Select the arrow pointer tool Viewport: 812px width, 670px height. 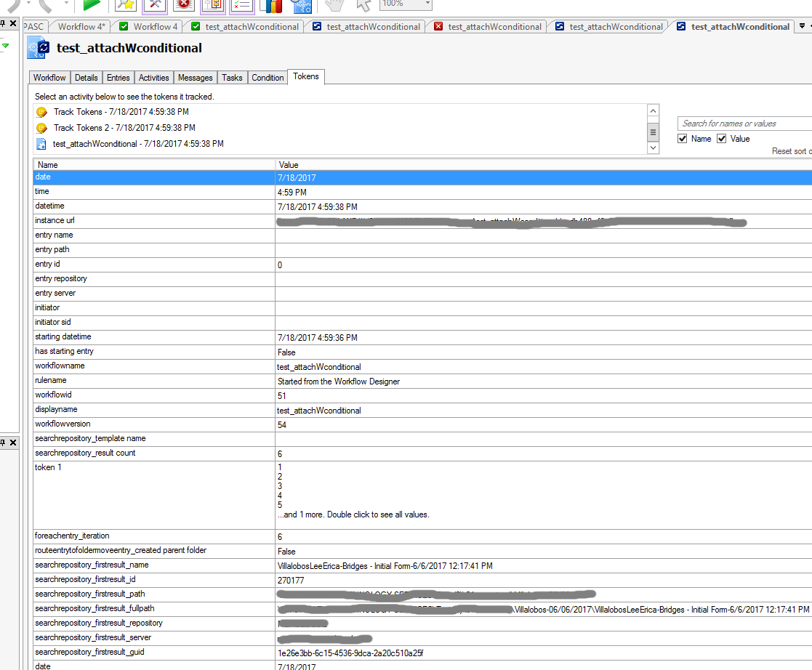coord(363,5)
